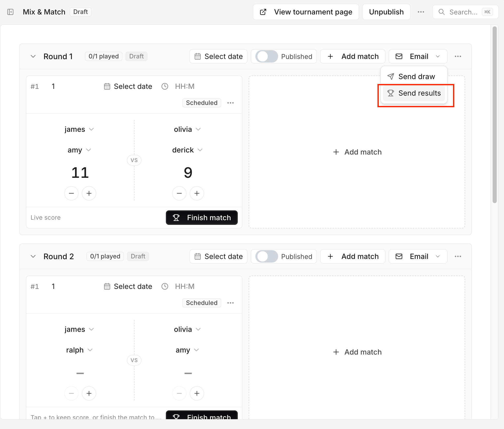Increase james and ralph score in Round 2
The image size is (504, 429).
tap(89, 393)
